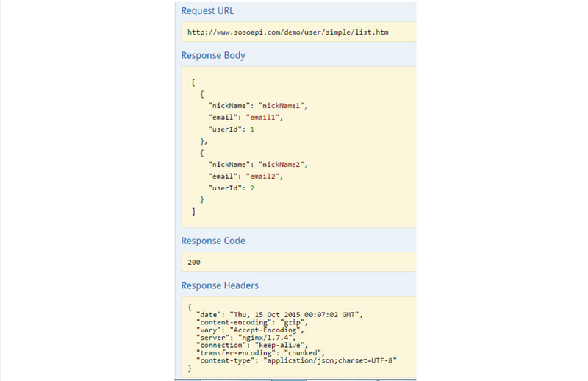Click the Response Body heading

(213, 55)
